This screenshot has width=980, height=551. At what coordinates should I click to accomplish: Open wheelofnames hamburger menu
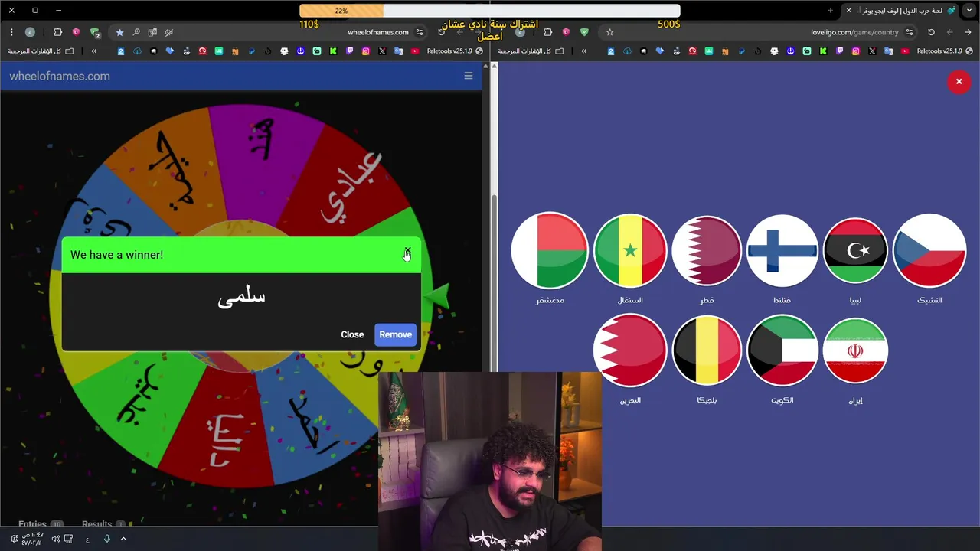469,76
